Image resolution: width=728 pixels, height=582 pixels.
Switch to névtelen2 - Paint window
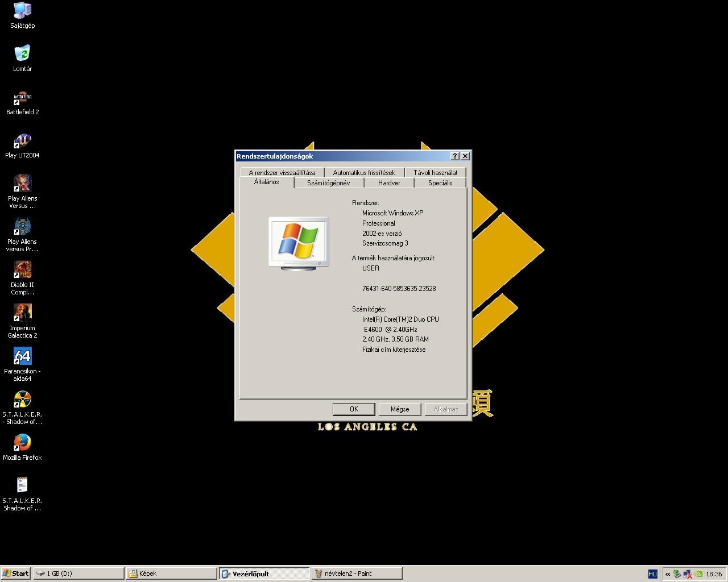[357, 573]
